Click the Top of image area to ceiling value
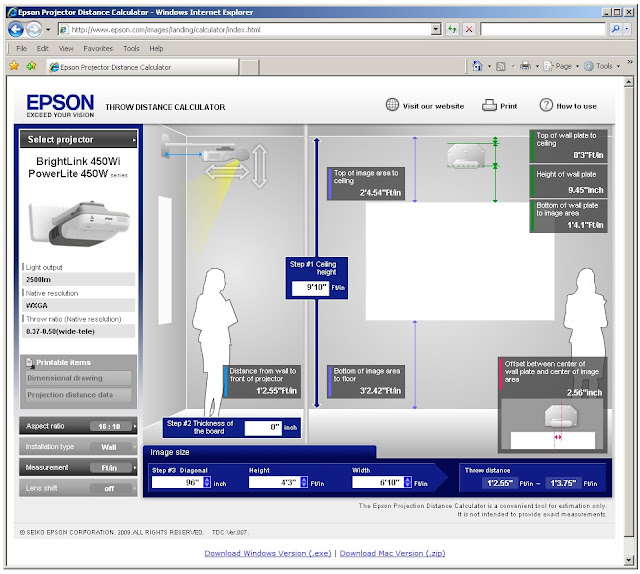Screen dimensions: 640x574 (x=380, y=193)
